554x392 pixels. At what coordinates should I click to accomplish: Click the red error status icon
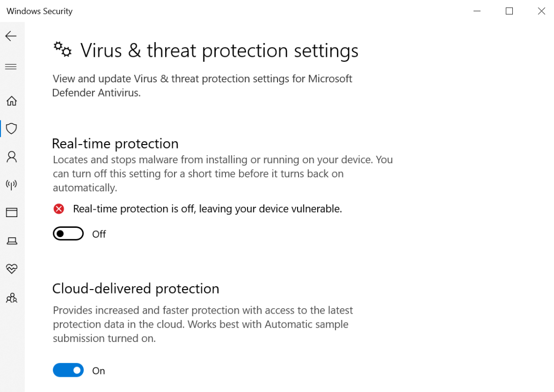pos(59,209)
